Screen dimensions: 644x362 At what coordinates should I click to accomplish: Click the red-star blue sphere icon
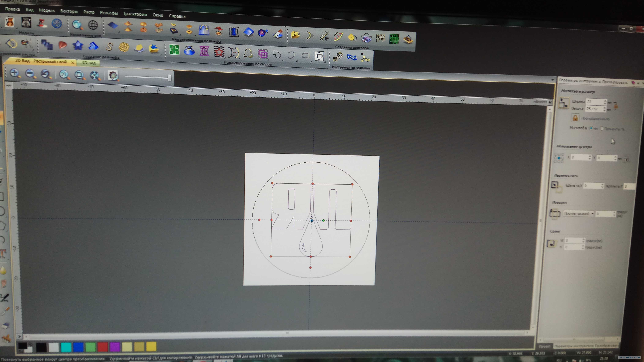(x=263, y=32)
